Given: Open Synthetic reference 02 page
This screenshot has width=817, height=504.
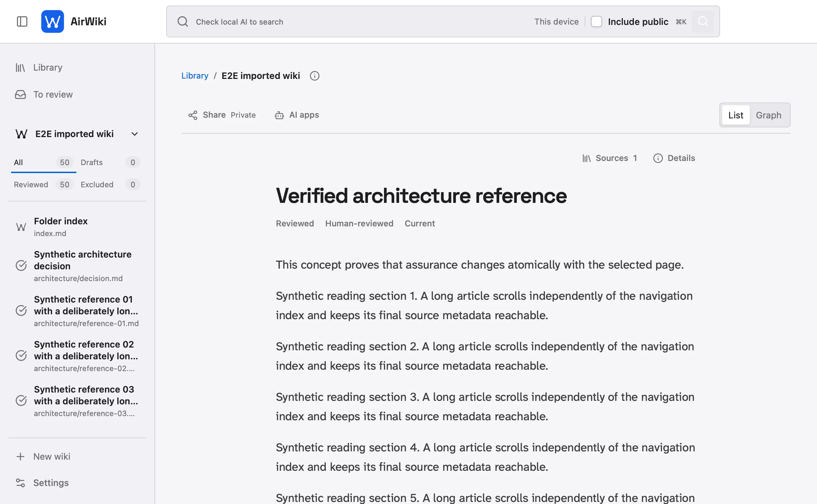Looking at the screenshot, I should (x=77, y=356).
